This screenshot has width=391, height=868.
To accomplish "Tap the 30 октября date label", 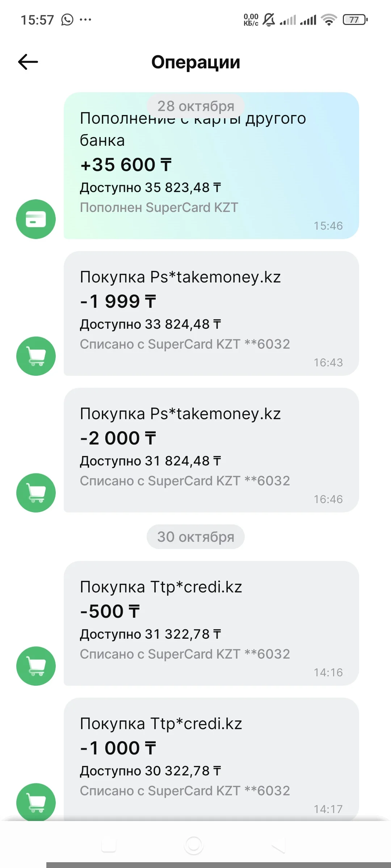I will [x=195, y=537].
